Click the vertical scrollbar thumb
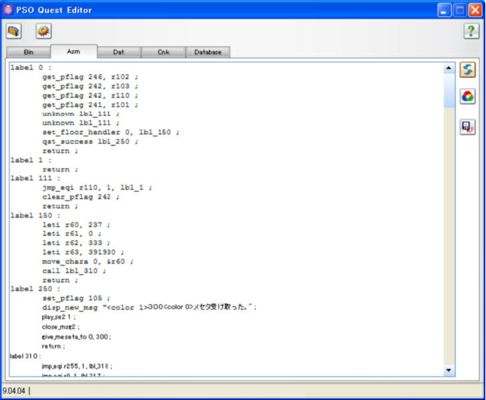486x400 pixels. [449, 90]
